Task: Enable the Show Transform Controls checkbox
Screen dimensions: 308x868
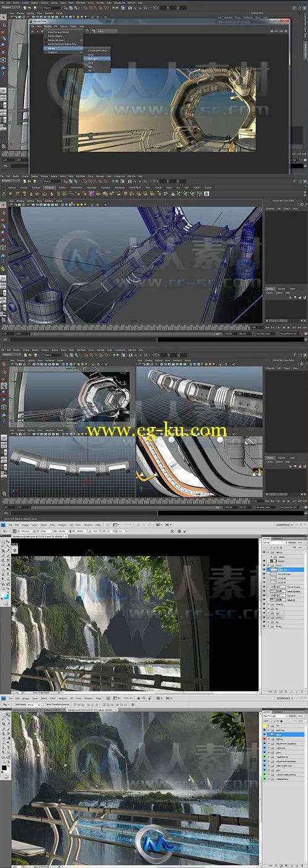Action: (45, 704)
